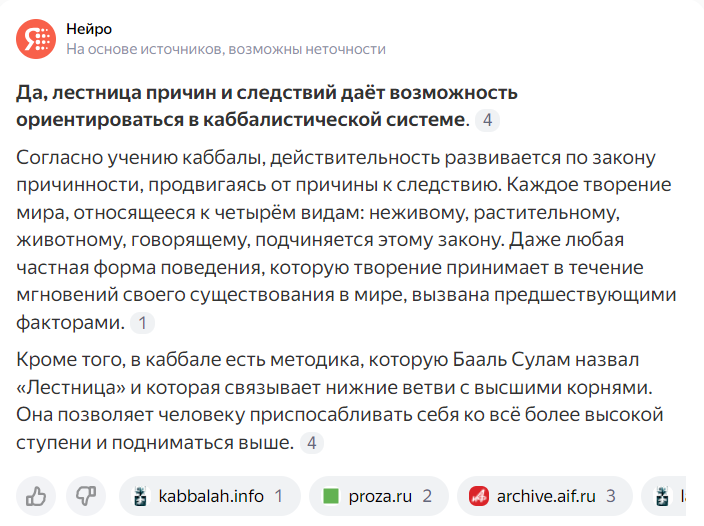Click the paragraph starting 'Согласно учению каббалы'
The height and width of the screenshot is (526, 704).
[346, 240]
